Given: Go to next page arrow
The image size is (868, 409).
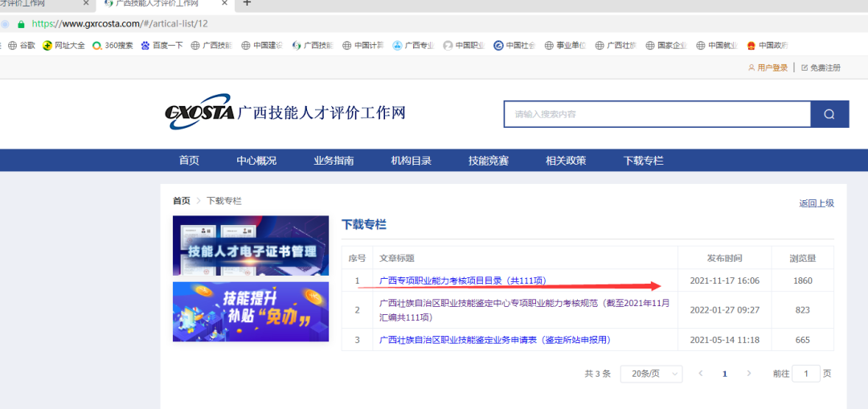Looking at the screenshot, I should pos(749,374).
